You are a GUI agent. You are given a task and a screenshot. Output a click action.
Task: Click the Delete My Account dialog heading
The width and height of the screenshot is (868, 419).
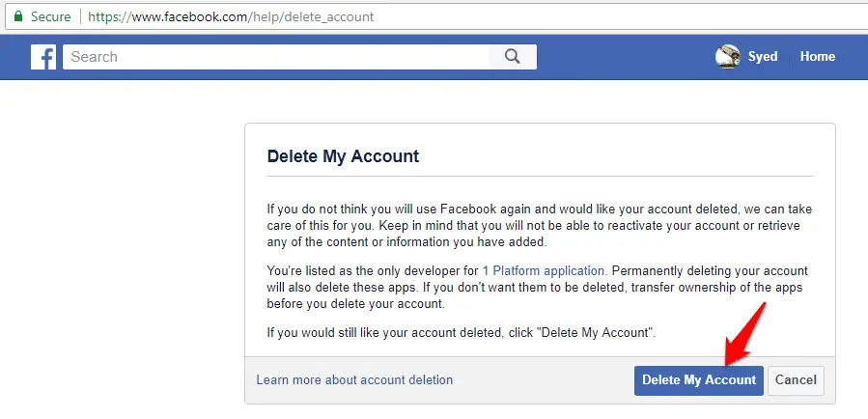pos(343,156)
